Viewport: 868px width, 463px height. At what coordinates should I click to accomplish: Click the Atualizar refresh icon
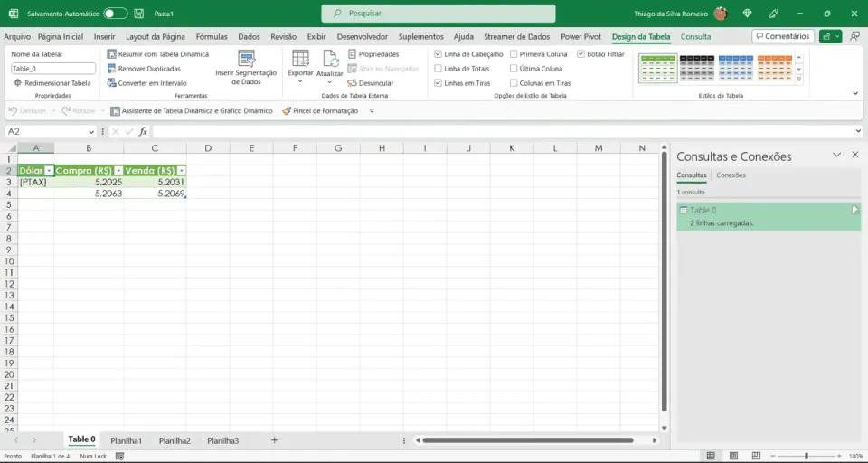tap(331, 58)
